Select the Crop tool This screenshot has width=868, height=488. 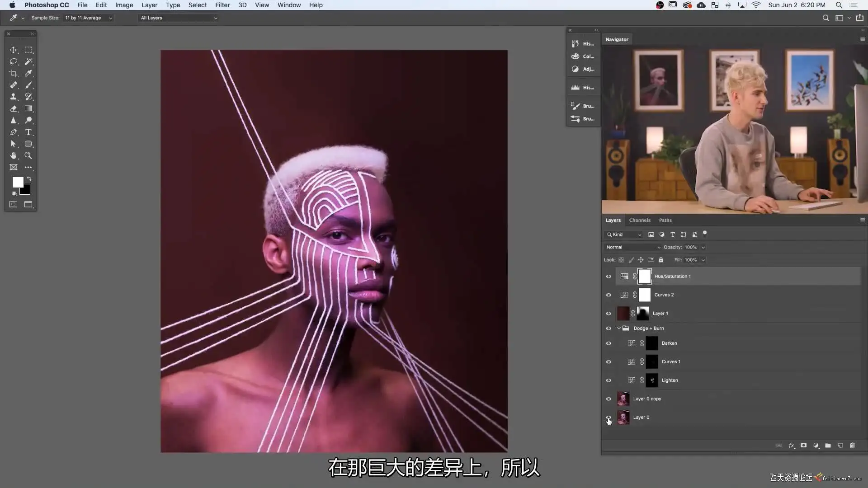tap(14, 73)
